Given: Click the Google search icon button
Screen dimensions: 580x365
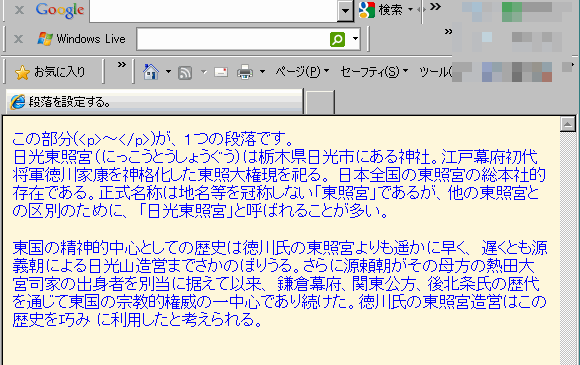Looking at the screenshot, I should pyautogui.click(x=367, y=10).
